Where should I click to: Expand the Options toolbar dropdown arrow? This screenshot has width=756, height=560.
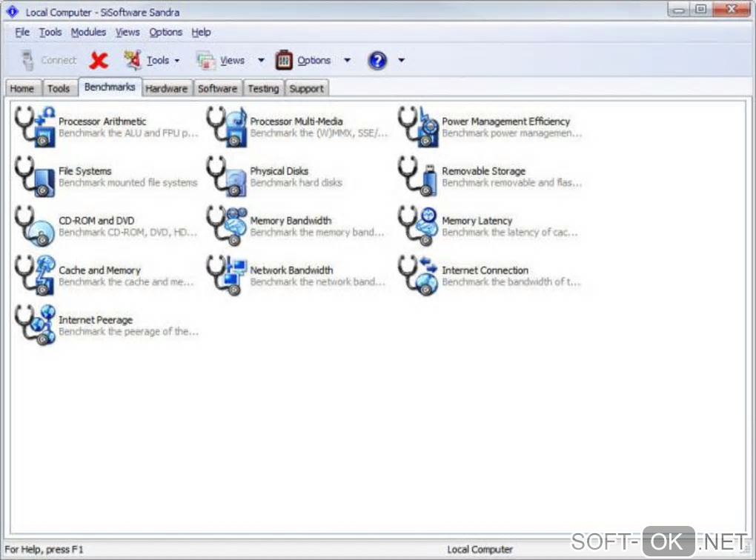(347, 61)
